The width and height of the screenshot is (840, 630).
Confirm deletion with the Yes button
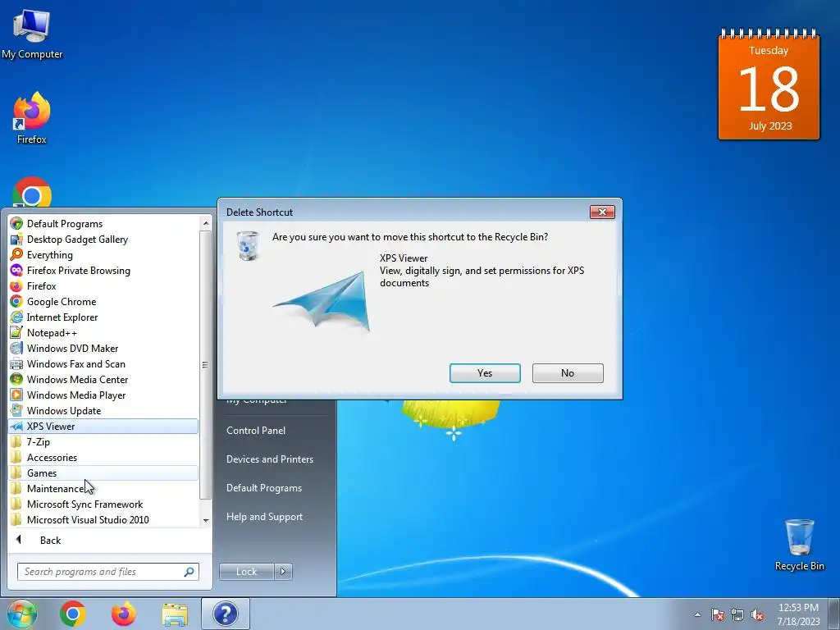(485, 373)
